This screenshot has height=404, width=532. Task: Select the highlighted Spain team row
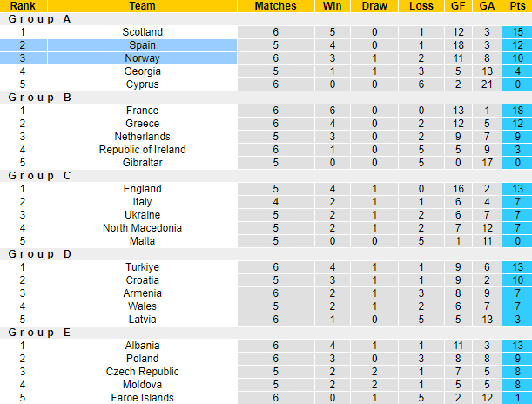point(142,45)
